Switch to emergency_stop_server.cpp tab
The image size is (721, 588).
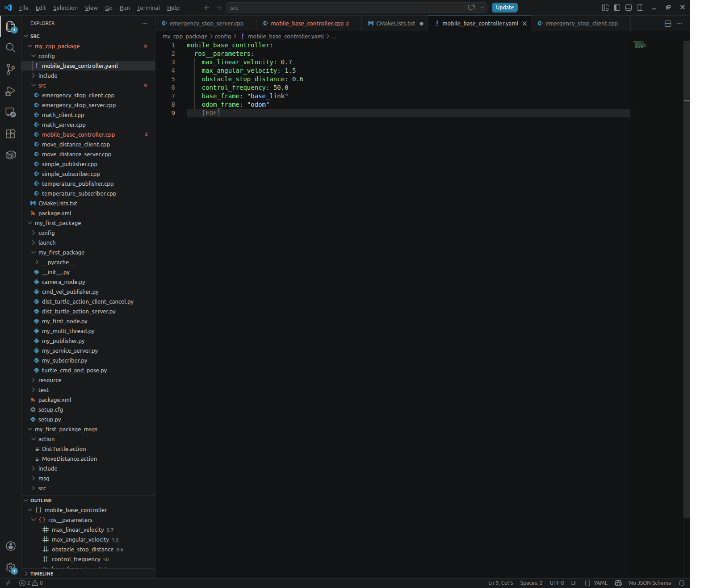pos(206,24)
